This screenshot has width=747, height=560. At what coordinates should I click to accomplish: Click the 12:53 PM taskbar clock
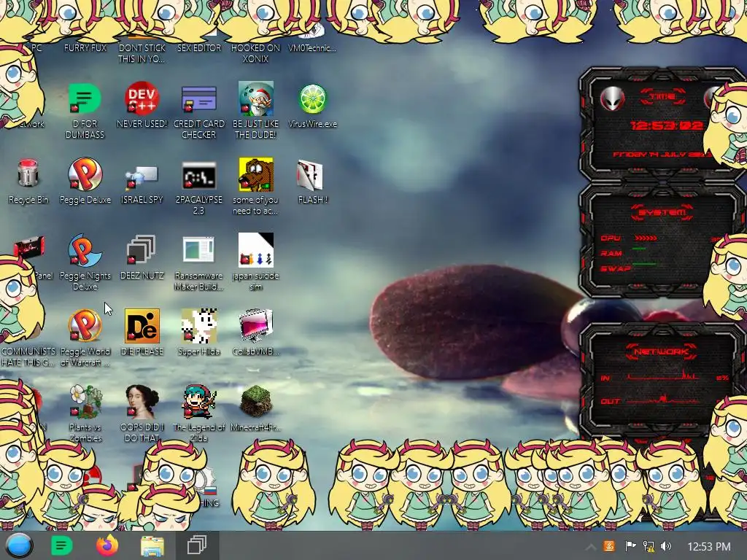tap(709, 547)
